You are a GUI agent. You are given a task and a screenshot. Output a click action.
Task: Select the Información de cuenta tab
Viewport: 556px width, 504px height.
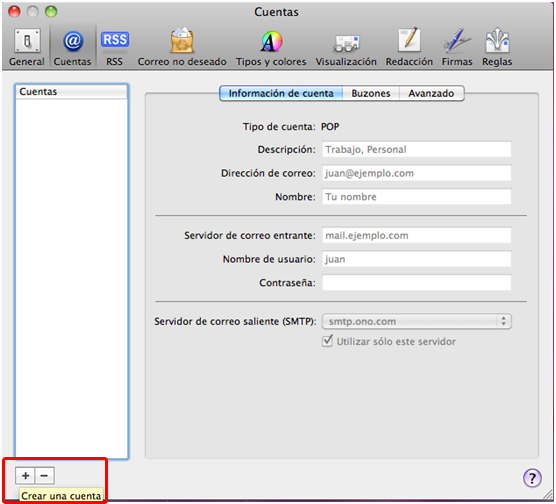coord(281,93)
